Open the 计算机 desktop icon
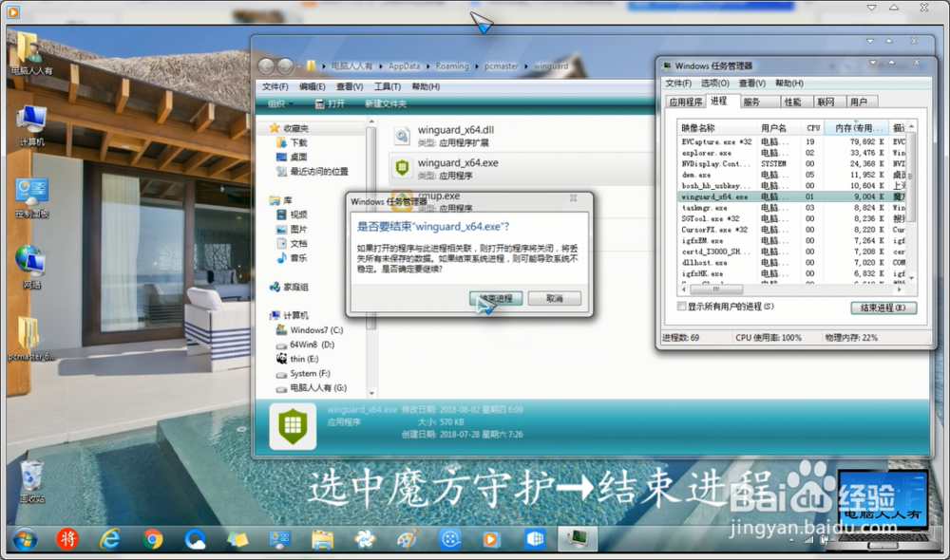Screen dimensions: 950x560 pos(31,124)
